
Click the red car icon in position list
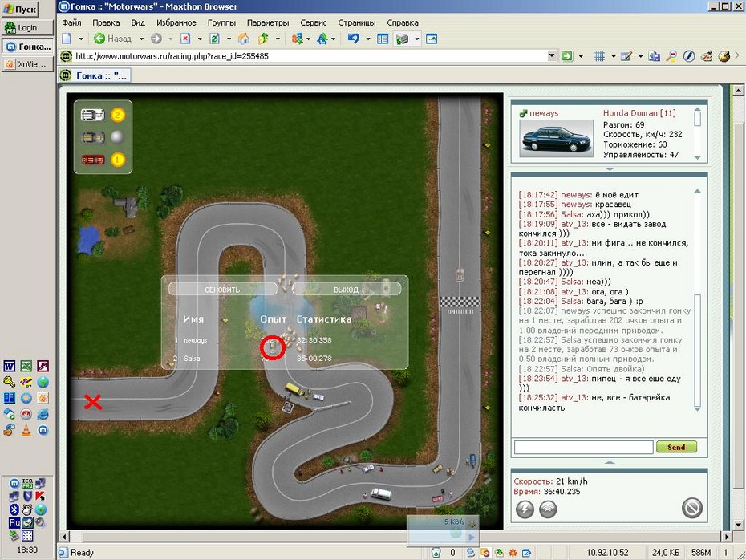point(92,160)
